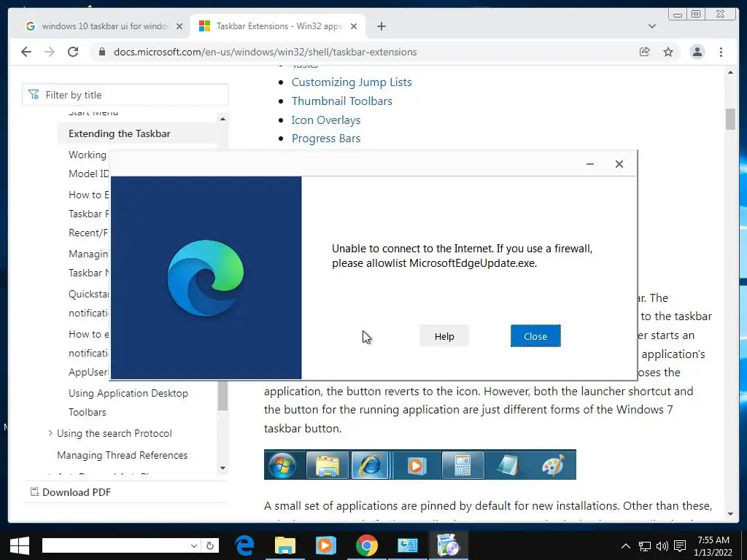The height and width of the screenshot is (560, 747).
Task: Open a new Chrome tab
Action: coord(381,26)
